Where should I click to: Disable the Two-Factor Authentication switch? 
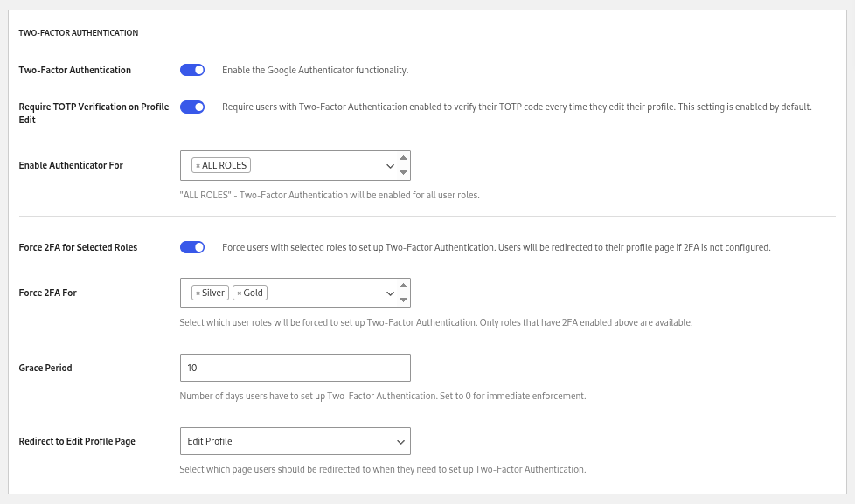coord(192,70)
